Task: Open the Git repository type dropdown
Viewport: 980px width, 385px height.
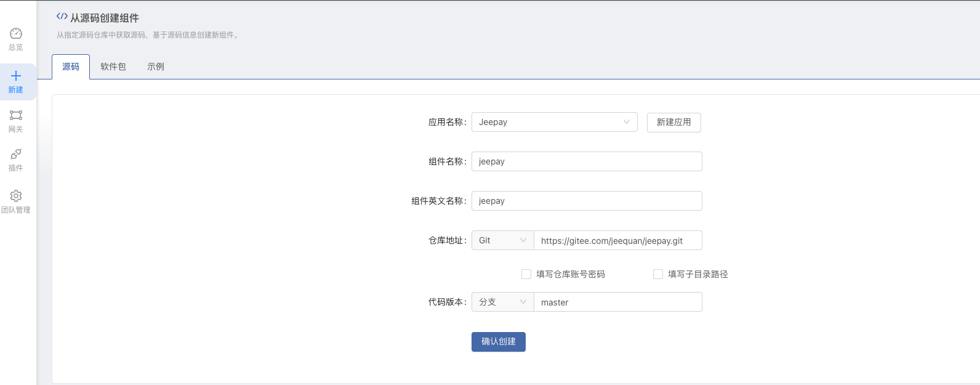Action: [x=502, y=240]
